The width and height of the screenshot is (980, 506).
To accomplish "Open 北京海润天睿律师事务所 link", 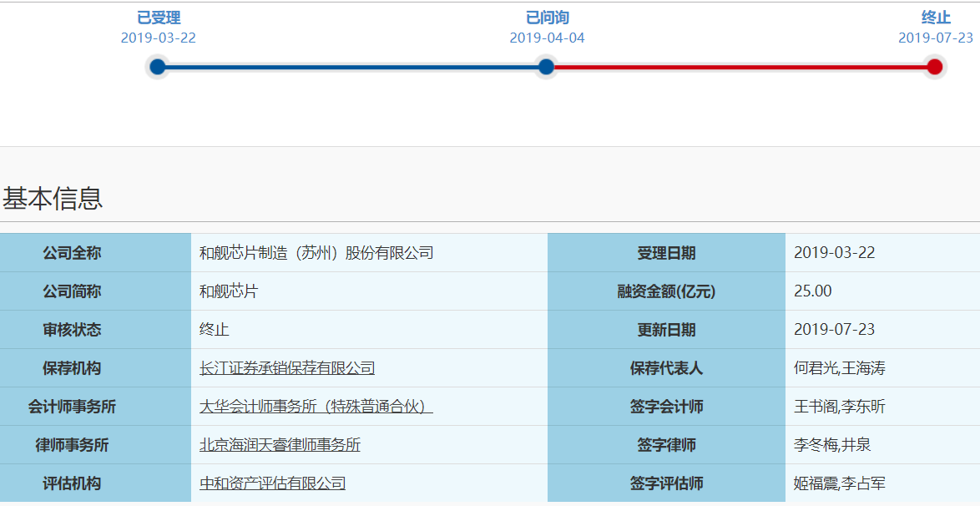I will pos(280,445).
